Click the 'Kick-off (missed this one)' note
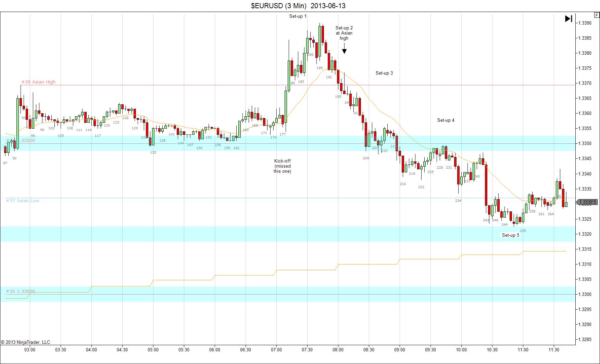This screenshot has width=600, height=364. click(283, 166)
